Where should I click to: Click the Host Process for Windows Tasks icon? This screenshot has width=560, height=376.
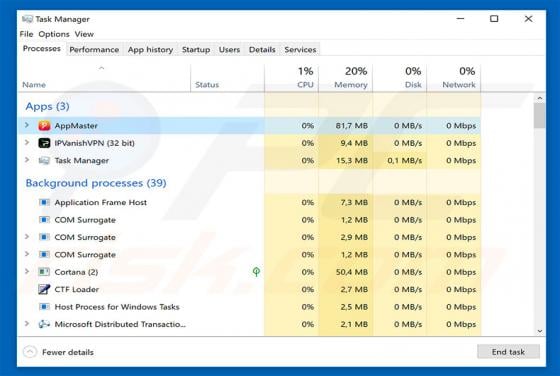coord(44,307)
